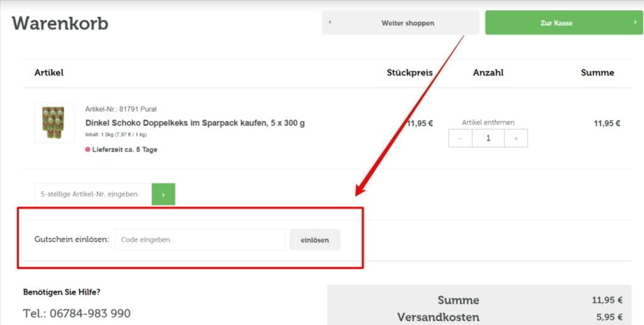Click right chevron on Zur Kasse
Screen dimensions: 644x325
pyautogui.click(x=635, y=23)
